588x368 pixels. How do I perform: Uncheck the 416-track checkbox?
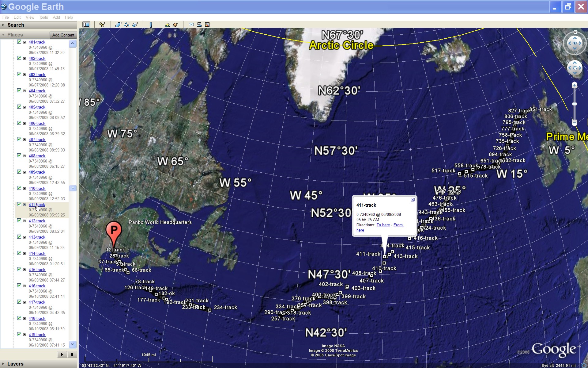pyautogui.click(x=19, y=286)
